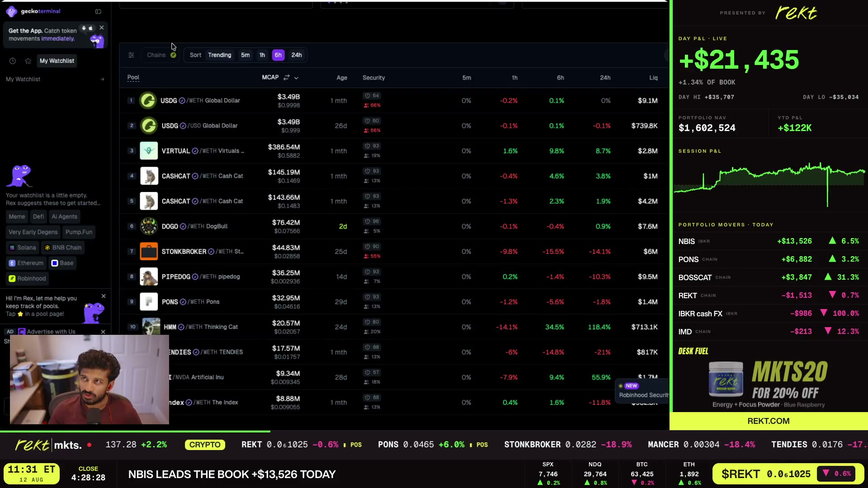Click the VIRTUAL token logo
The width and height of the screenshot is (868, 488).
coord(149,151)
